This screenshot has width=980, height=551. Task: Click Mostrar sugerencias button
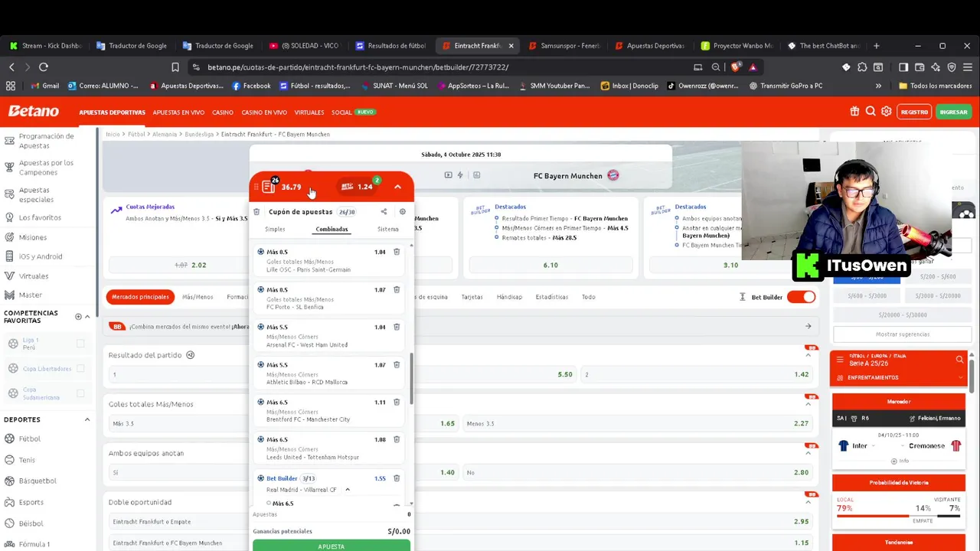[903, 334]
